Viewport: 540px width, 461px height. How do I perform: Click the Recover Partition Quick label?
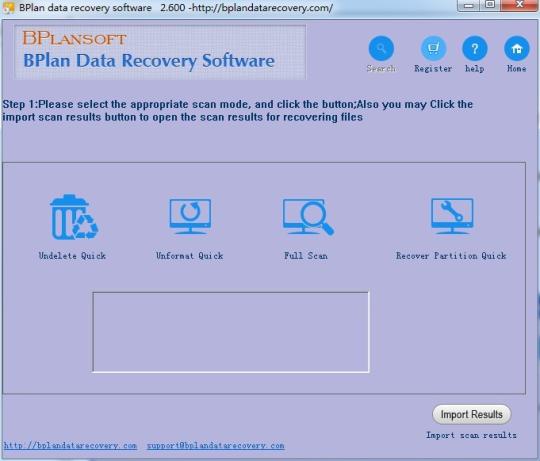click(451, 255)
